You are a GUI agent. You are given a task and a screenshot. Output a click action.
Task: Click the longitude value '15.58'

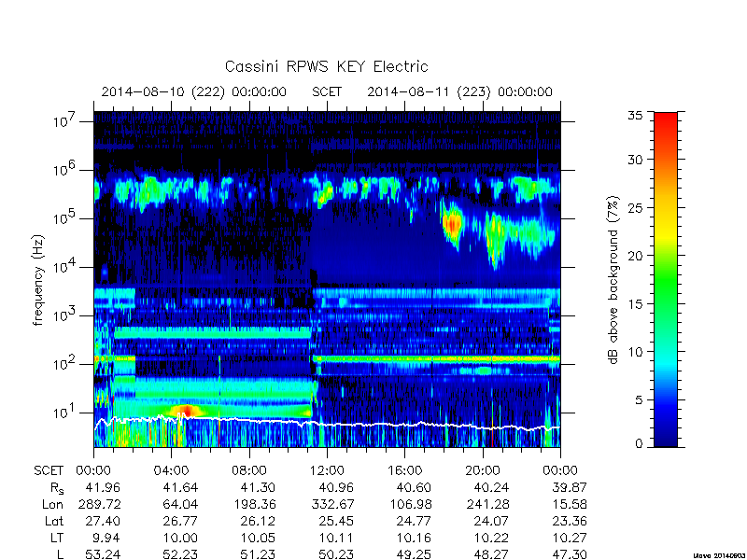coord(569,504)
